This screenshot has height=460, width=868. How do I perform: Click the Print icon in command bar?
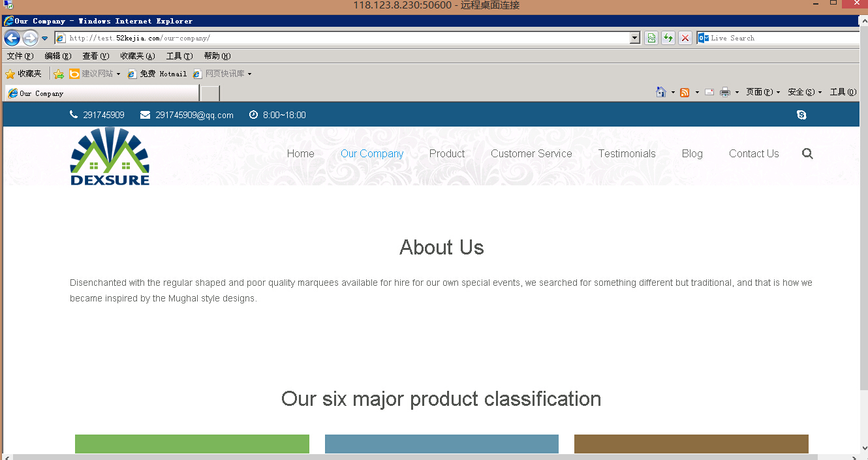724,92
